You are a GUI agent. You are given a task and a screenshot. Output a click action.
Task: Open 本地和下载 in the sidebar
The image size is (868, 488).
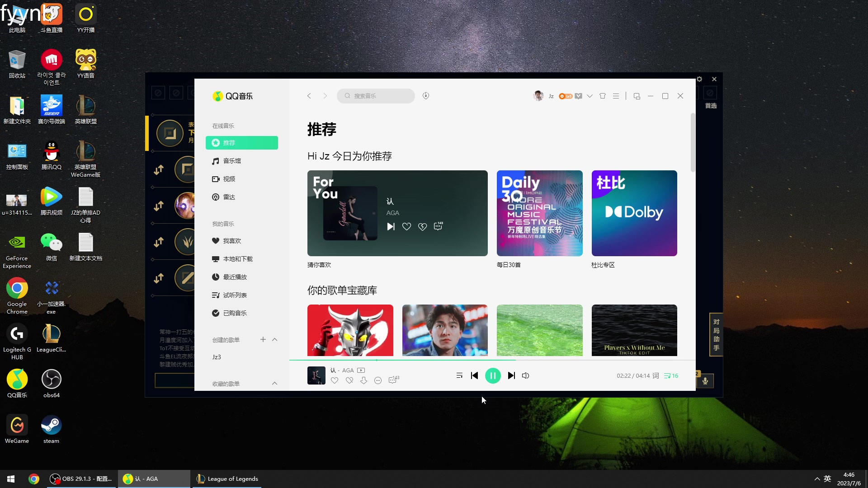pyautogui.click(x=242, y=259)
